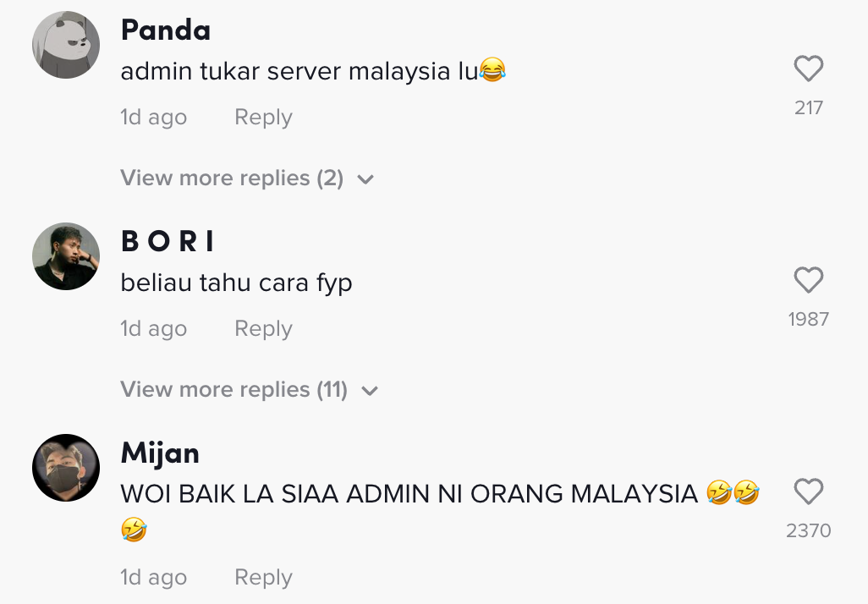Select comment text 'beliau tahu cara fyp'
This screenshot has height=604, width=868.
pyautogui.click(x=236, y=283)
